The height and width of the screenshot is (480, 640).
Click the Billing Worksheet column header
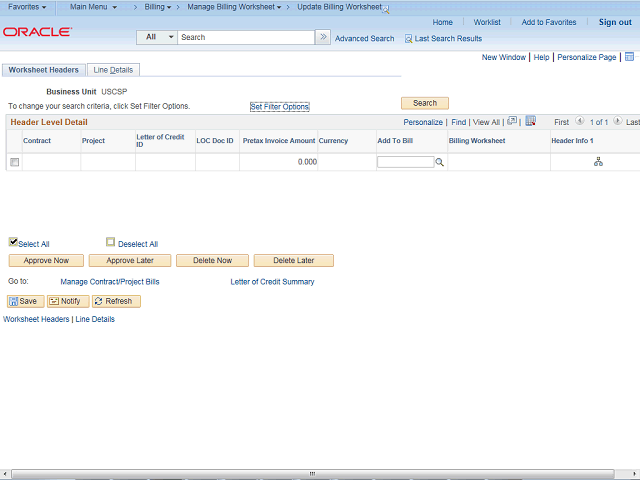[x=477, y=141]
